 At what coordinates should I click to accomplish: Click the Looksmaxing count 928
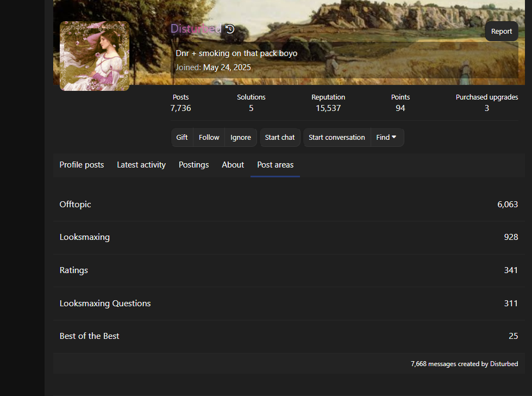(x=511, y=237)
